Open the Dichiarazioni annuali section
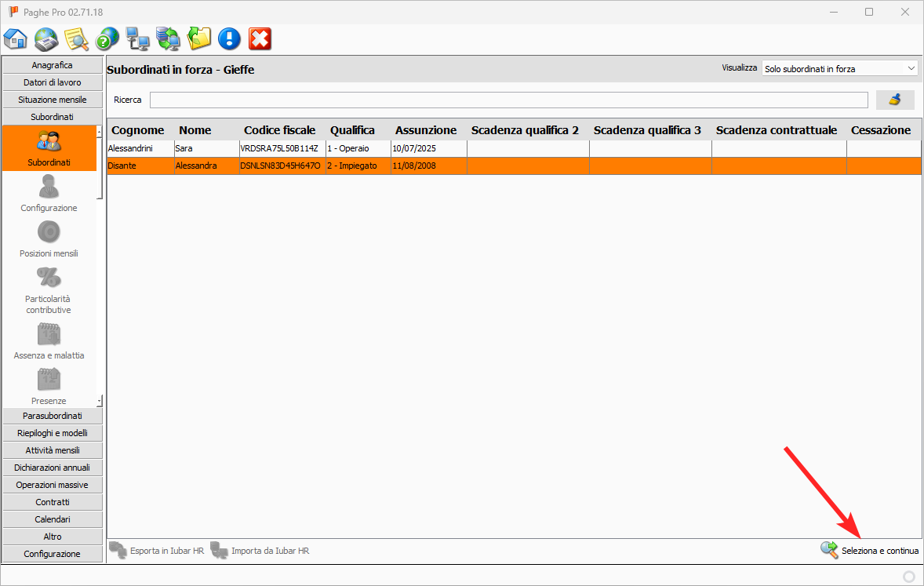 pyautogui.click(x=53, y=468)
